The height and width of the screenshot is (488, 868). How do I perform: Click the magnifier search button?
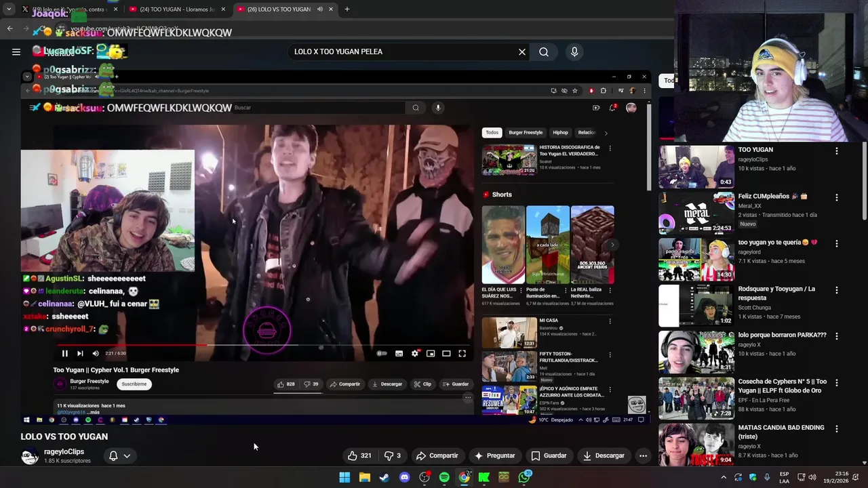click(x=544, y=52)
